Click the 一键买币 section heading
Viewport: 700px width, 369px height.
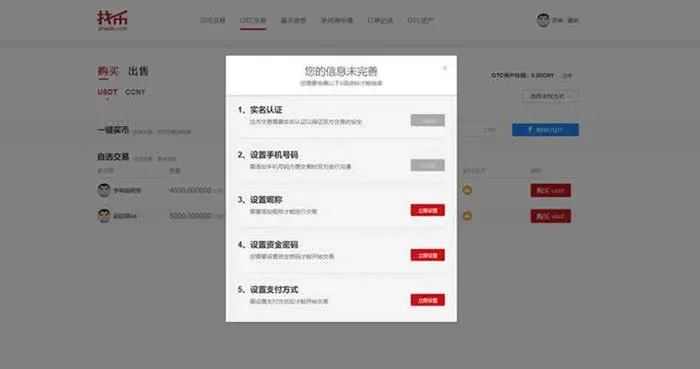pos(113,130)
